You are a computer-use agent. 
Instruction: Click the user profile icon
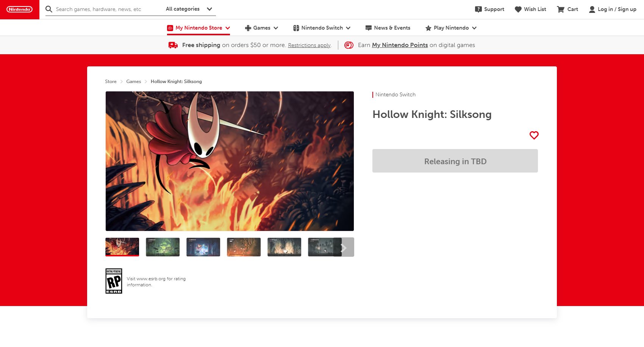[x=592, y=9]
